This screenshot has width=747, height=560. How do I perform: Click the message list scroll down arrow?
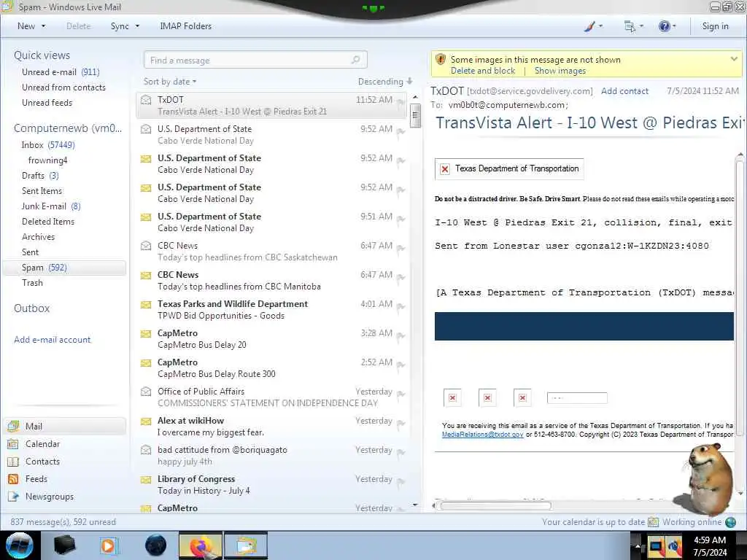(415, 505)
